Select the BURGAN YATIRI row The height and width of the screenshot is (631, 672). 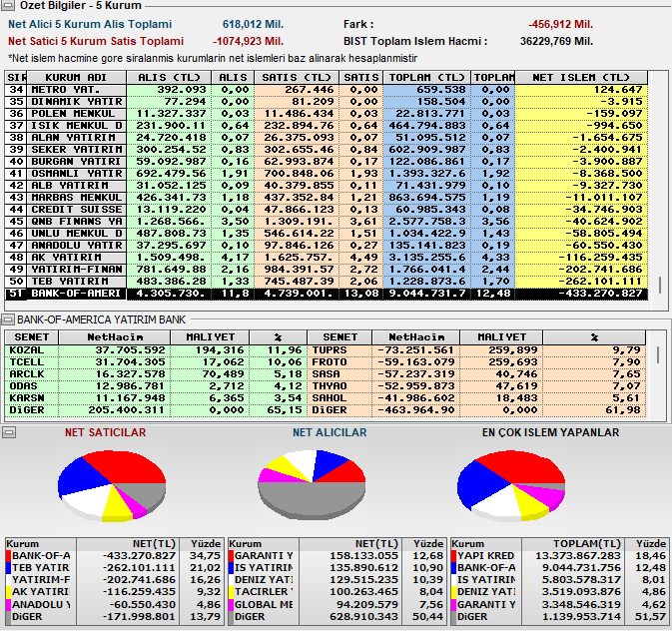pos(327,162)
